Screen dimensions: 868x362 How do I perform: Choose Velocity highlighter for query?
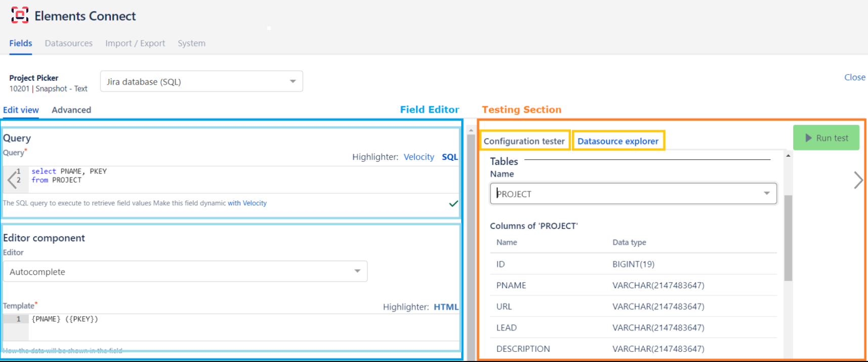click(x=419, y=157)
